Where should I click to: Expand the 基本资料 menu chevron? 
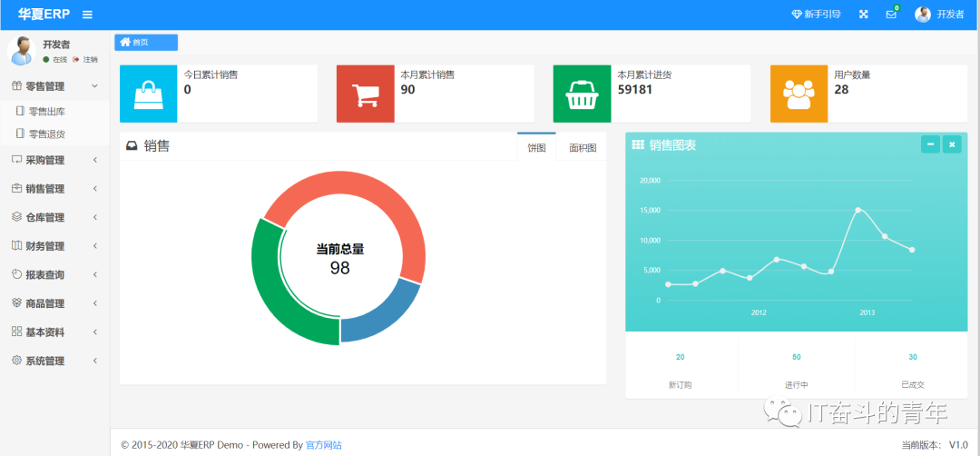click(x=95, y=332)
